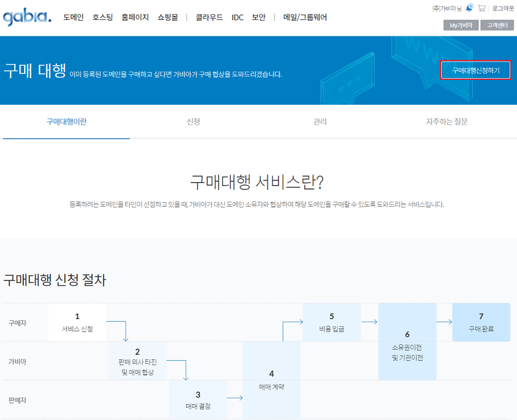Open the IDC menu
Image resolution: width=517 pixels, height=420 pixels.
pos(237,18)
